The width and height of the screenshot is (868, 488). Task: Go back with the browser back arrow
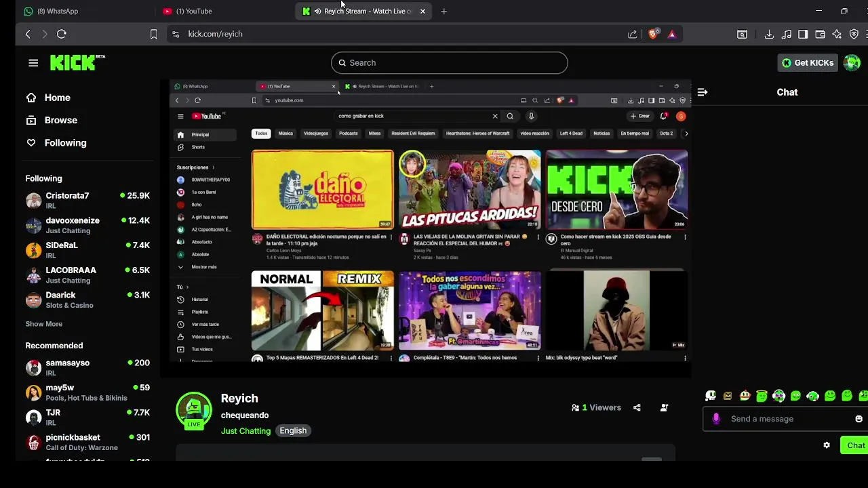click(28, 34)
